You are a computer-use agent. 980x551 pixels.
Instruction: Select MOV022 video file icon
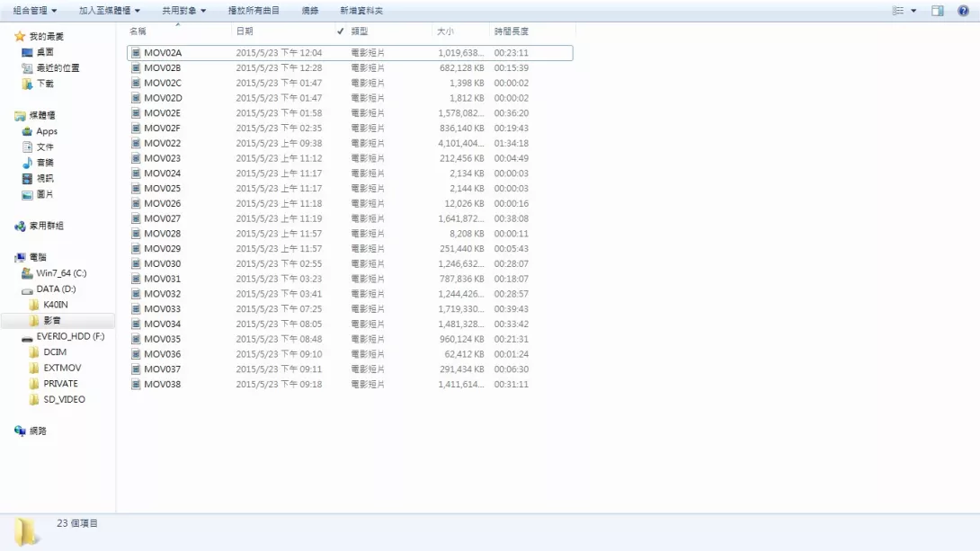[x=136, y=143]
